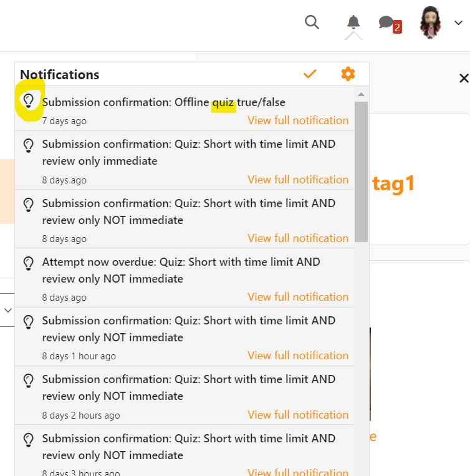470x476 pixels.
Task: Close the side drawer with X
Action: pos(464,79)
